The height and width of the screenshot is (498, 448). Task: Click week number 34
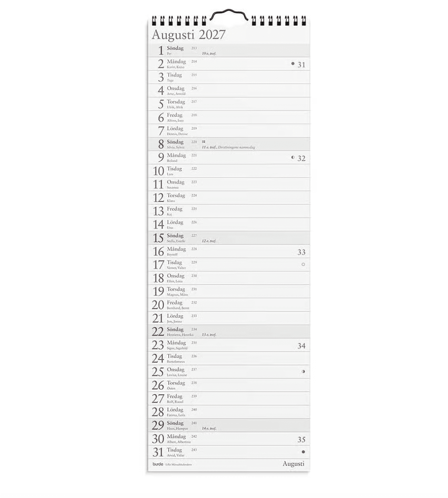tap(301, 346)
